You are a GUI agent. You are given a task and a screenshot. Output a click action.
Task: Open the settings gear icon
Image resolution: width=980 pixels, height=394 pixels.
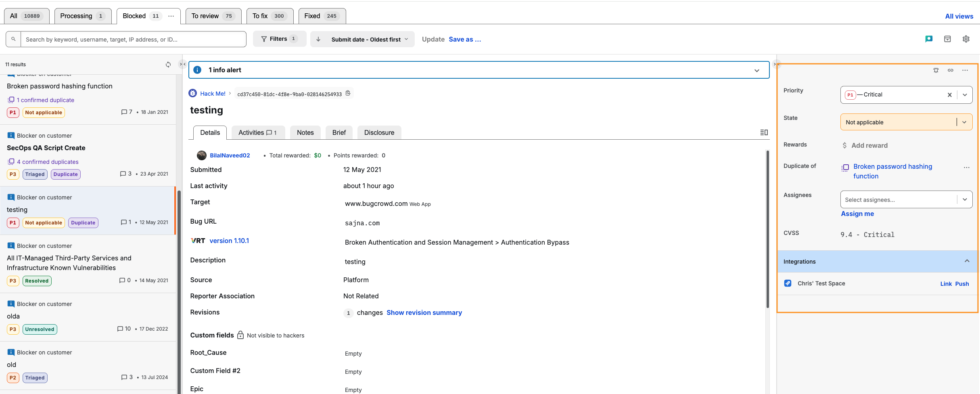[x=966, y=39]
